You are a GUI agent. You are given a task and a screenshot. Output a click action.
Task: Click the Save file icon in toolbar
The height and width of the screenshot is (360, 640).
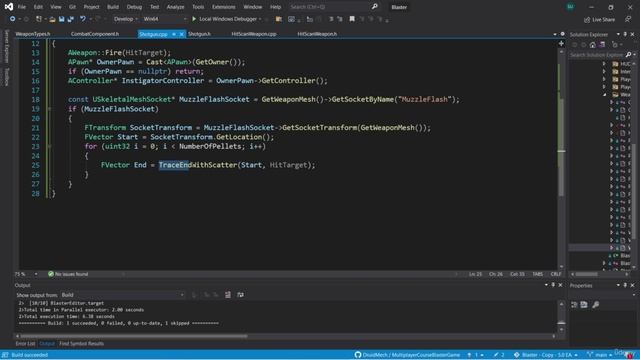pos(61,19)
